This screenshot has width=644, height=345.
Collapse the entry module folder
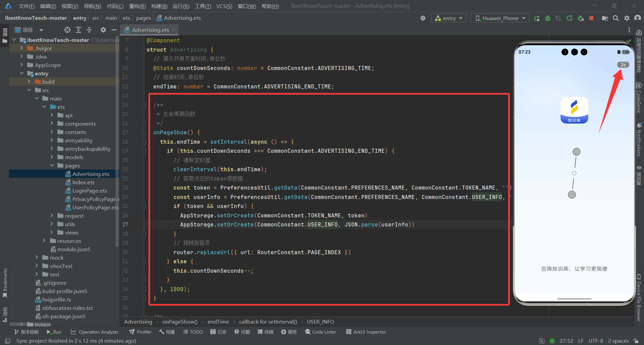pos(21,73)
